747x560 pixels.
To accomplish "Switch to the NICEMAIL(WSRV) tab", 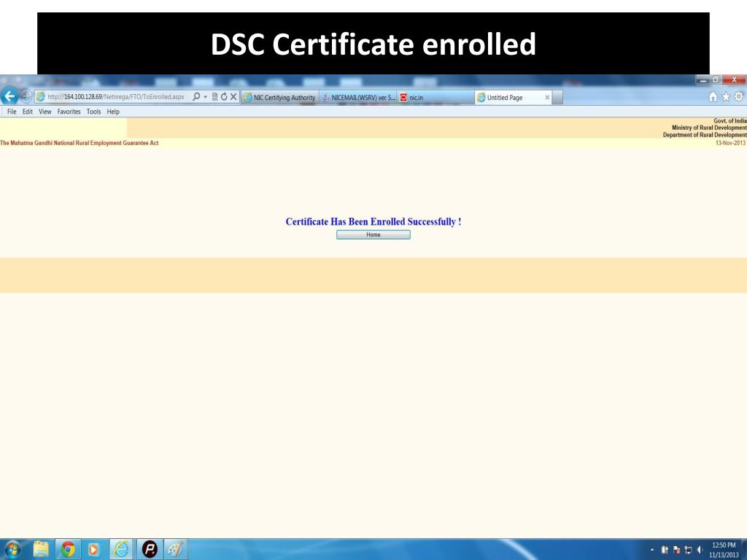I will point(358,98).
